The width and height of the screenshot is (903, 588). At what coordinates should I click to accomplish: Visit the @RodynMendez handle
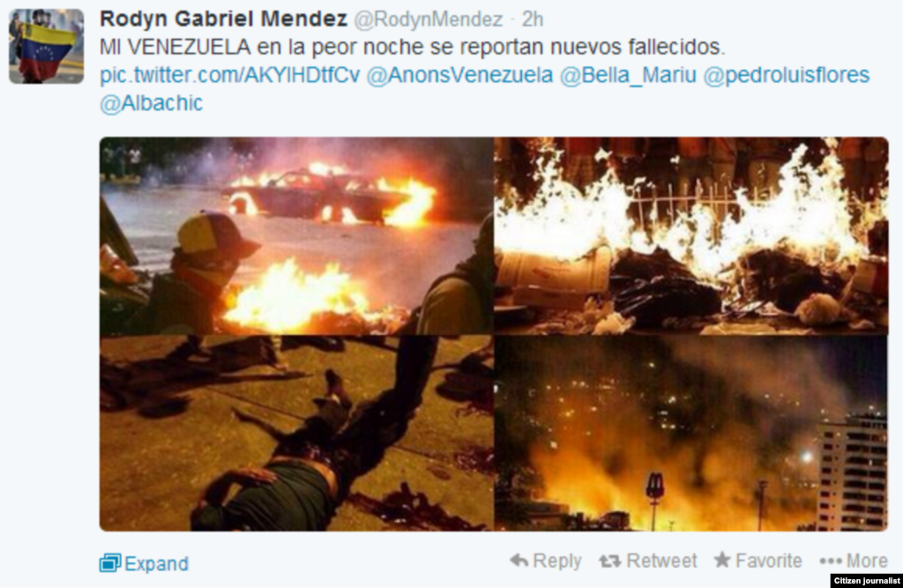(428, 19)
